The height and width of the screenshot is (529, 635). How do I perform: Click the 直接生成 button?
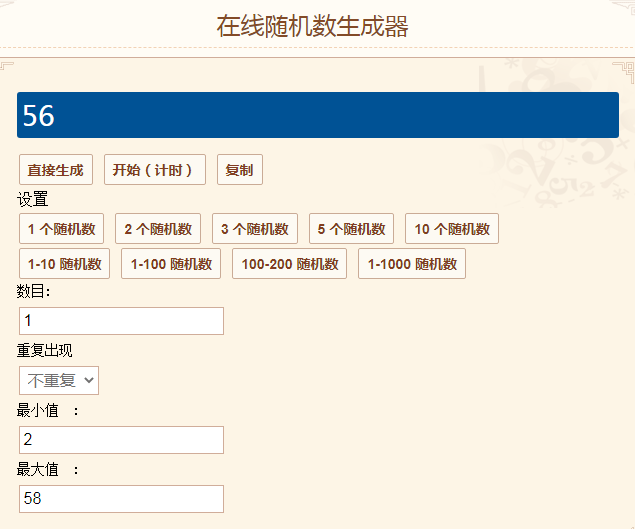coord(56,170)
